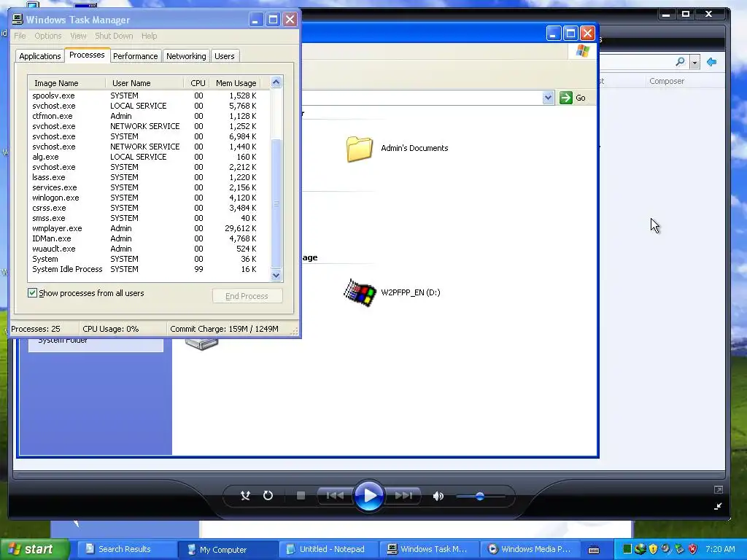
Task: Adjust the Media Player volume slider
Action: point(480,497)
